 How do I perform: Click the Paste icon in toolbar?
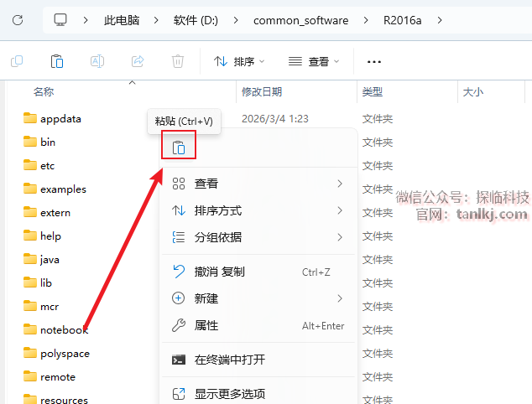tap(57, 61)
